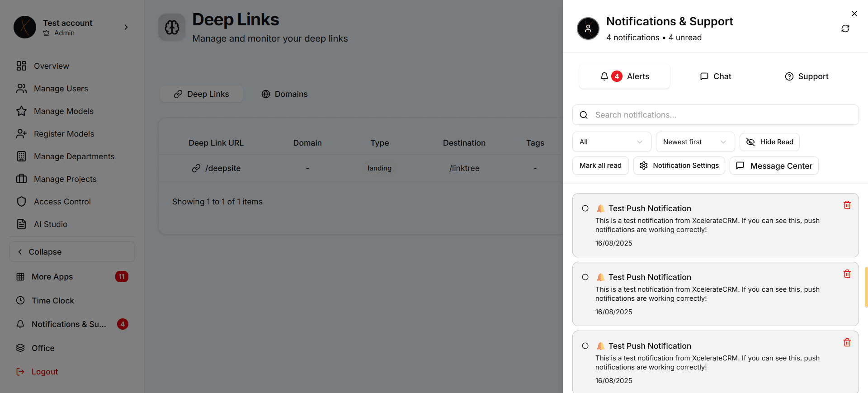The width and height of the screenshot is (868, 393).
Task: Click the Type column header
Action: click(x=380, y=143)
